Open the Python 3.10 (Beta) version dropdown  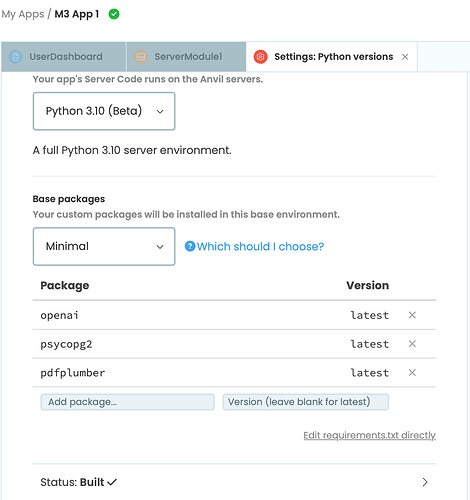pos(104,111)
